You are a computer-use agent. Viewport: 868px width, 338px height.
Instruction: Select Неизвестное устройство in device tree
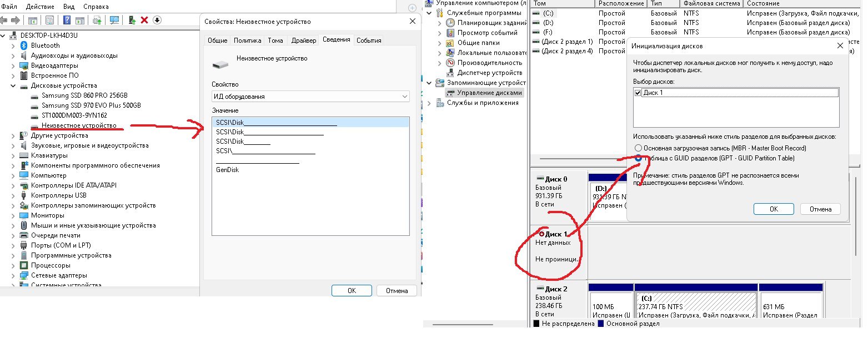79,125
